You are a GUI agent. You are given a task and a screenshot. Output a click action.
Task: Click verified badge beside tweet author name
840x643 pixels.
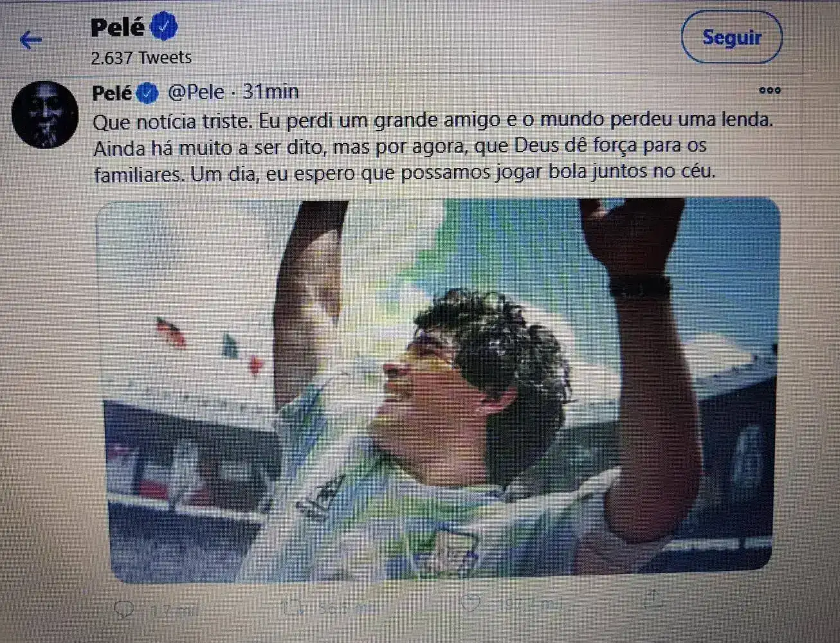tap(147, 93)
